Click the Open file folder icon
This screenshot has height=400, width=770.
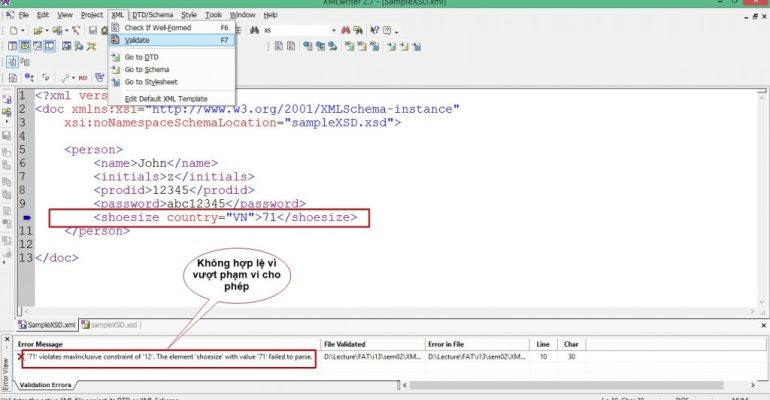[x=38, y=30]
